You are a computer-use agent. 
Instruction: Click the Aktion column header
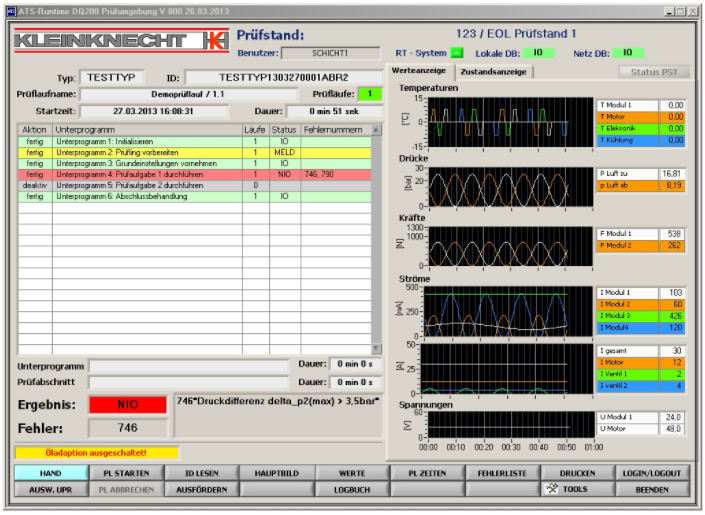pyautogui.click(x=35, y=130)
